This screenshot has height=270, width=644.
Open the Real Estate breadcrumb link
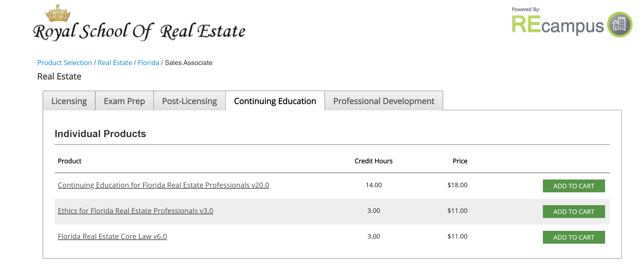click(115, 62)
